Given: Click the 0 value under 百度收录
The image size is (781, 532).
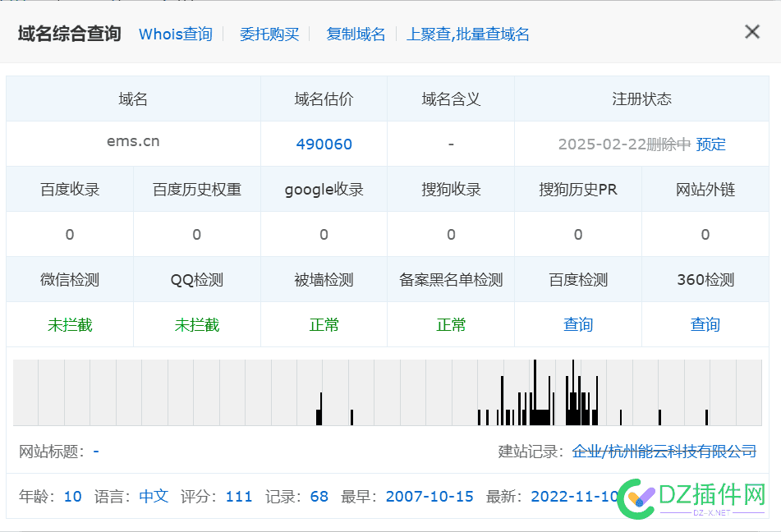Looking at the screenshot, I should (70, 234).
